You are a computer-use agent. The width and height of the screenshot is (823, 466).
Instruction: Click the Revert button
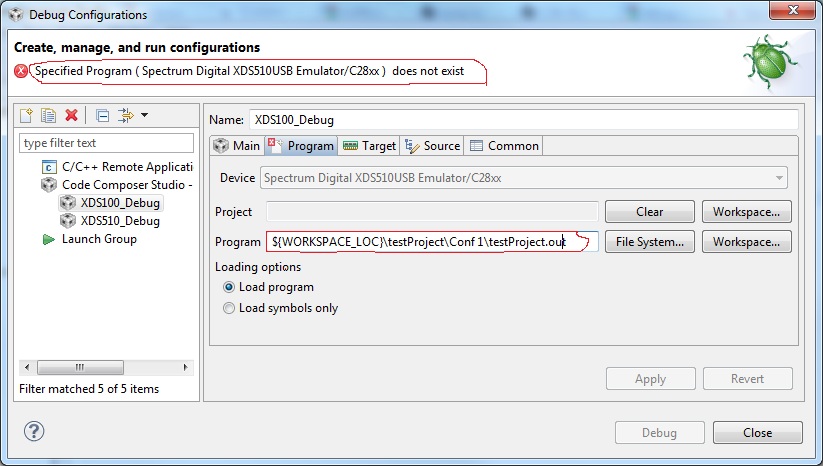(748, 379)
